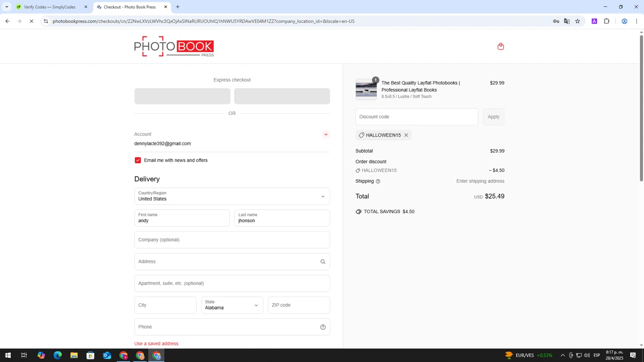
Task: Bookmark this page with star icon
Action: click(x=578, y=21)
